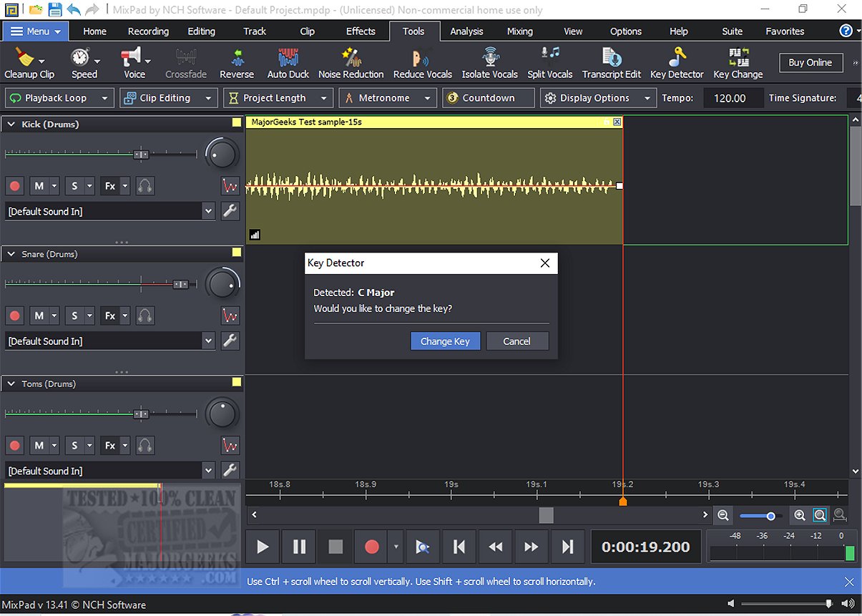Open the Display Options dropdown
The width and height of the screenshot is (862, 616).
pyautogui.click(x=598, y=98)
